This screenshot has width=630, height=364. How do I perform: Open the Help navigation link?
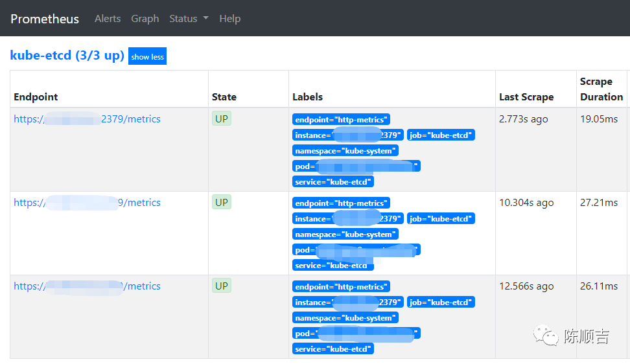tap(229, 19)
